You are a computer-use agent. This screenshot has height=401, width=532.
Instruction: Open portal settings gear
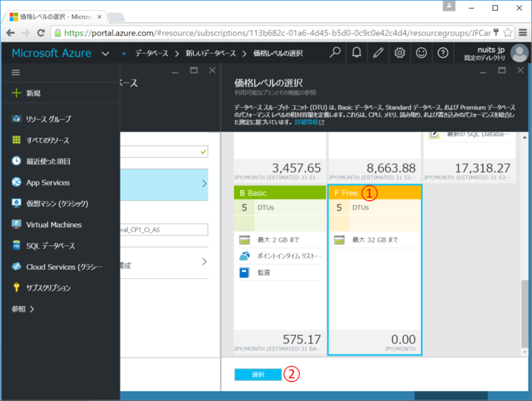400,53
